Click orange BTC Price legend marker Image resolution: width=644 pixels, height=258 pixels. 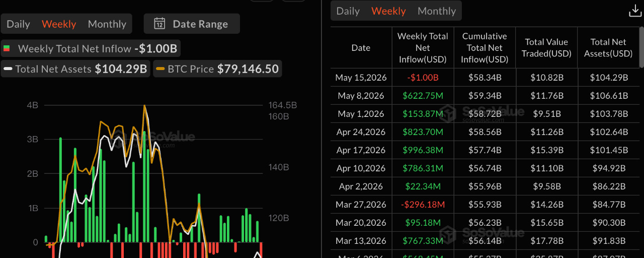(x=160, y=69)
